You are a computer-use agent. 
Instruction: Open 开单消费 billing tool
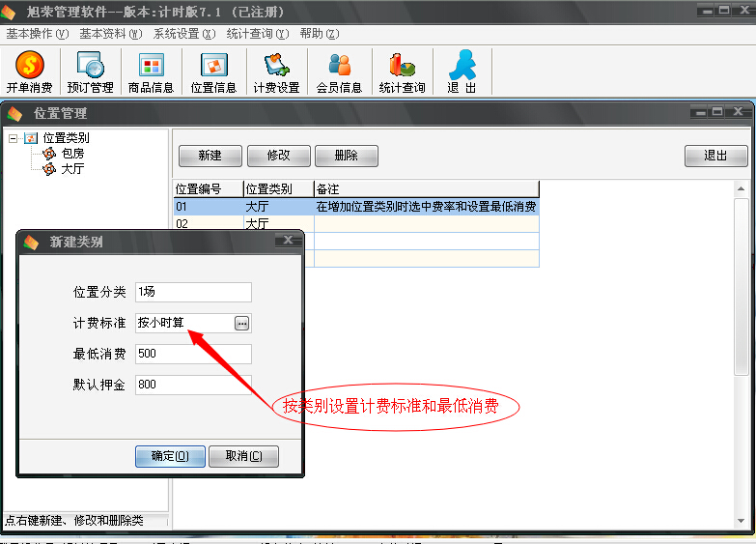(29, 72)
